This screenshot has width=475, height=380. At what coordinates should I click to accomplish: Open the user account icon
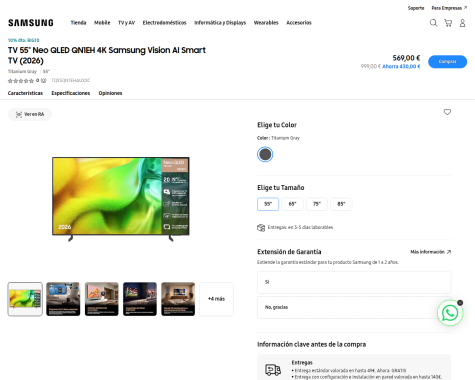(463, 23)
